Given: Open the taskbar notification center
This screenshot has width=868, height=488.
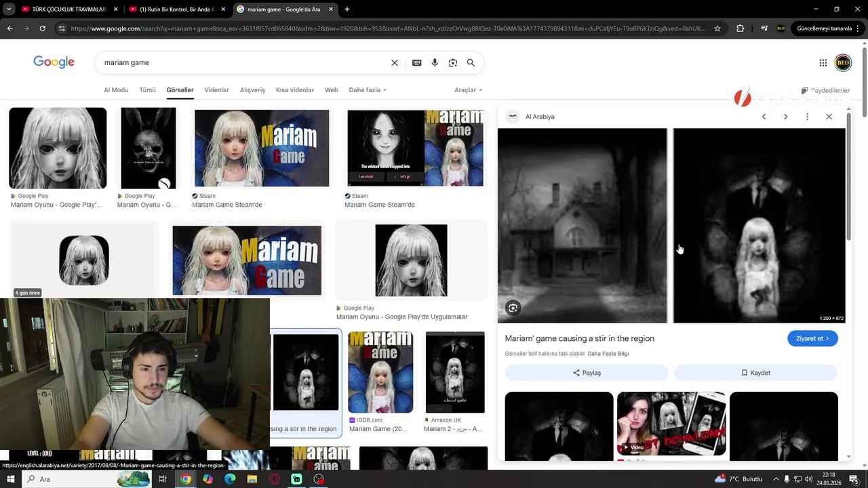Looking at the screenshot, I should 854,479.
